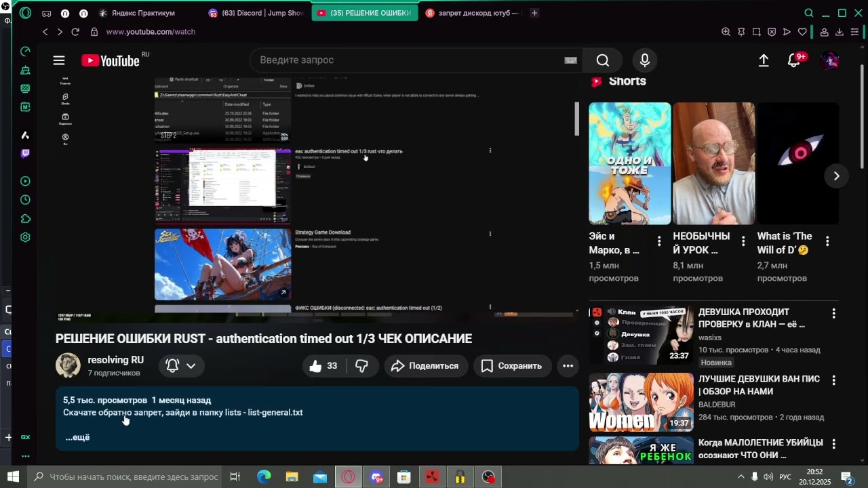Submit search with YouTube magnifier button
868x488 pixels.
[603, 60]
